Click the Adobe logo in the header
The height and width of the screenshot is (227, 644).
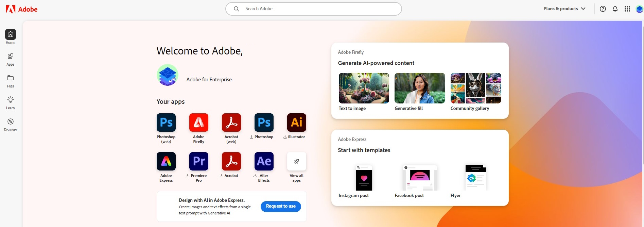coord(22,9)
